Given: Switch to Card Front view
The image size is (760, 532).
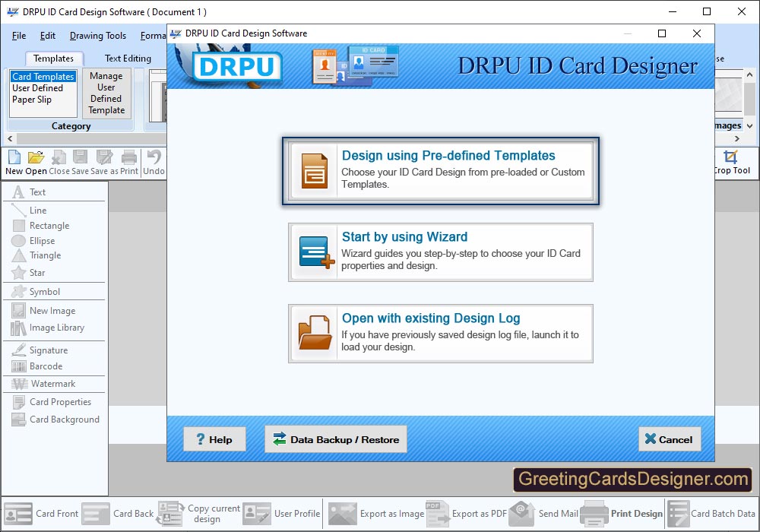Looking at the screenshot, I should coord(41,514).
